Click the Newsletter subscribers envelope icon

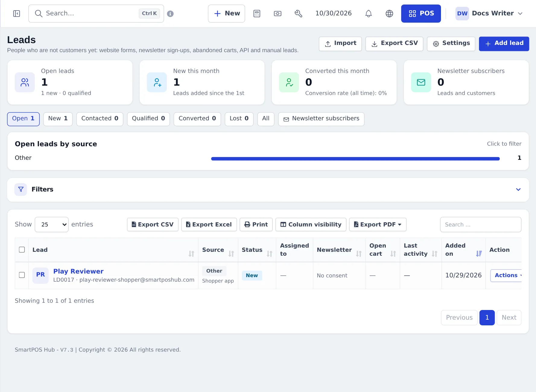(421, 82)
